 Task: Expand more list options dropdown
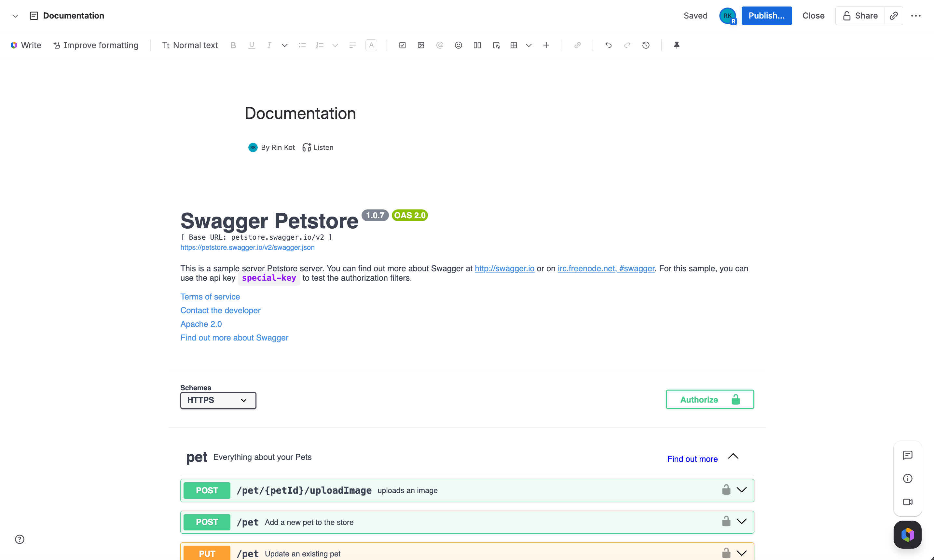(335, 45)
